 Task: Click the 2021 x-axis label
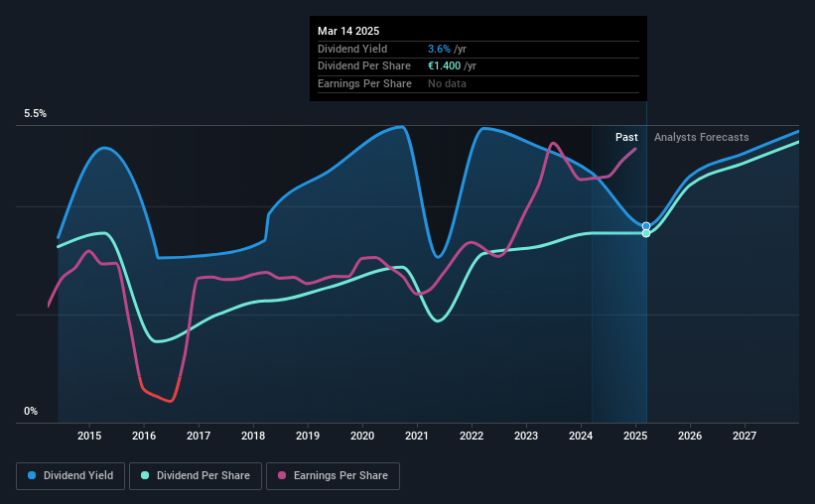417,436
